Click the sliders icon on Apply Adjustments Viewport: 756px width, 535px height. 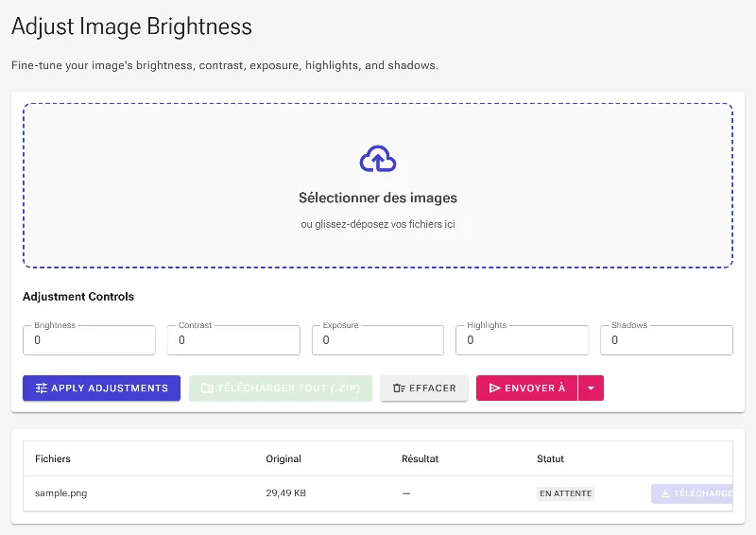pos(42,388)
